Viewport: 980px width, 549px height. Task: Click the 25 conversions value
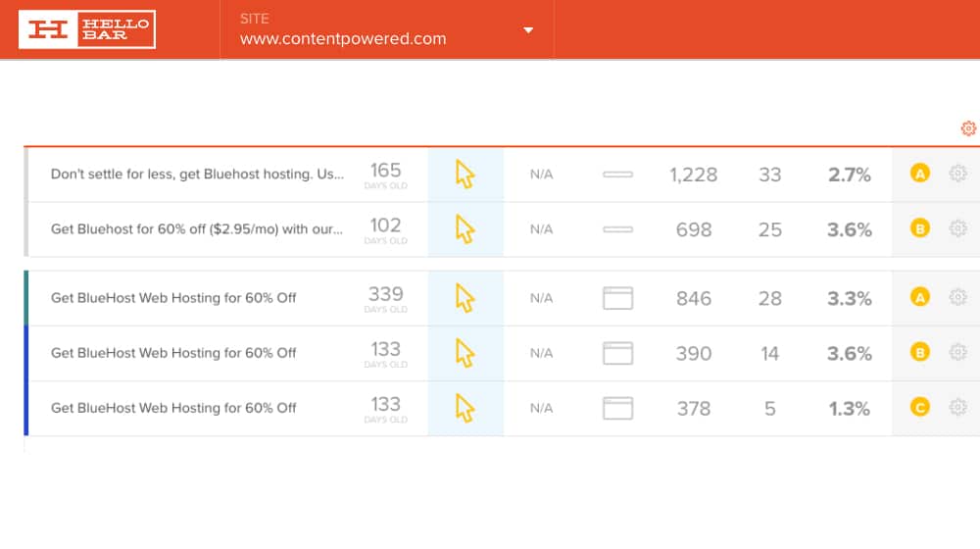tap(770, 230)
